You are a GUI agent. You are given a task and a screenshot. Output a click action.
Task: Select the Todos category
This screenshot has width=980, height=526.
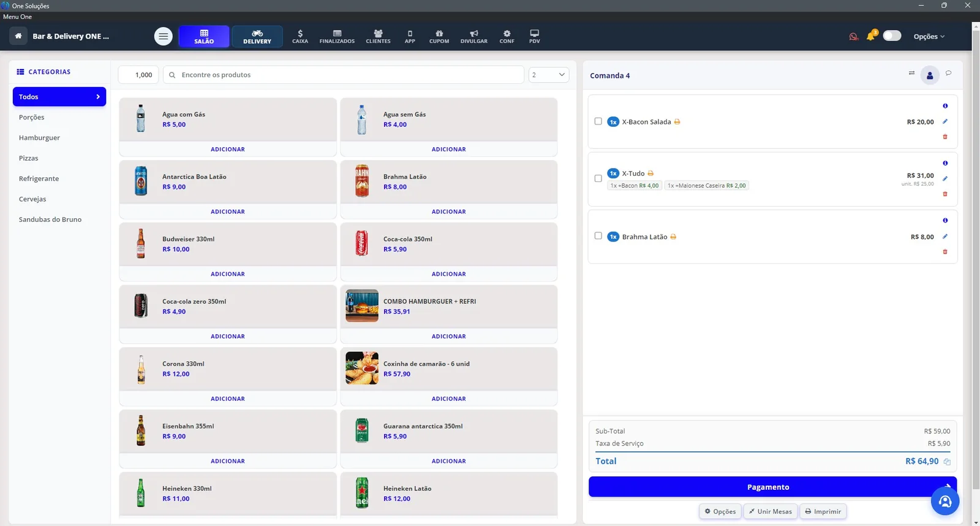point(59,97)
